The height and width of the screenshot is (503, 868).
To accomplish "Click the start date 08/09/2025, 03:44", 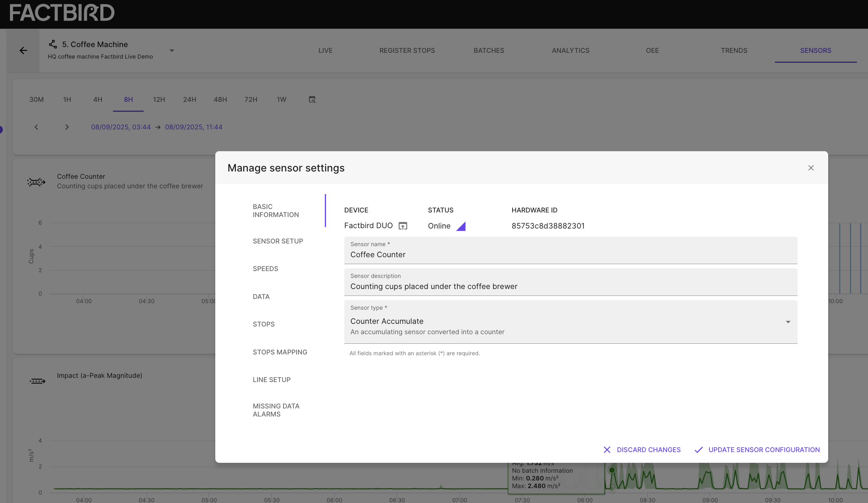I will [121, 127].
